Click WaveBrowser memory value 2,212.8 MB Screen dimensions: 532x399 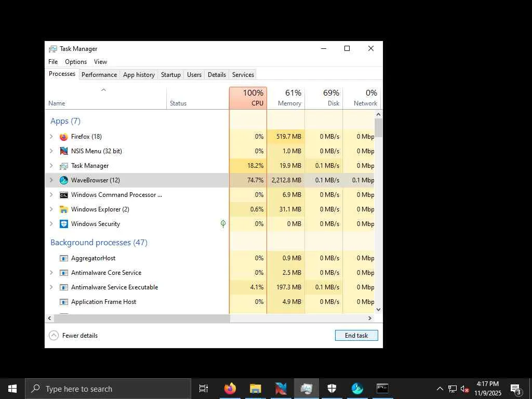[x=286, y=180]
